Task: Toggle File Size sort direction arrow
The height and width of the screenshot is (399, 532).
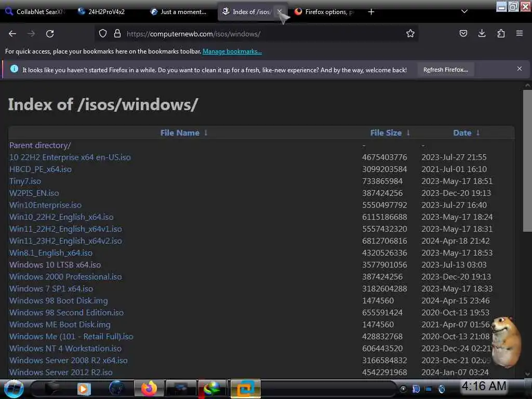Action: pos(408,132)
